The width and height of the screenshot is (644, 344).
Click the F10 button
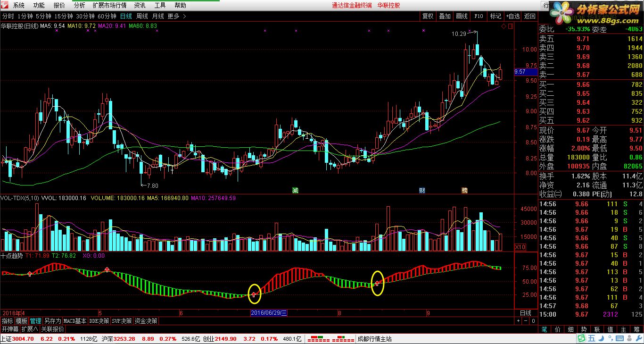[x=479, y=16]
